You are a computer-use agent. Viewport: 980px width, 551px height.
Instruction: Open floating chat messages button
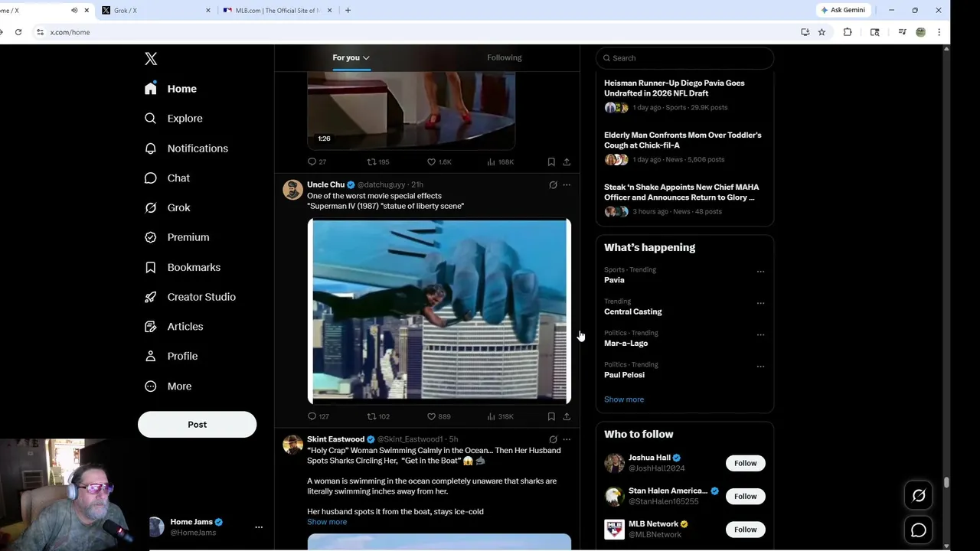919,530
